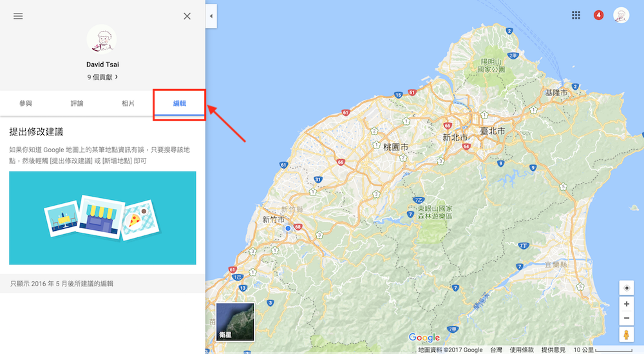Click 地圖資料 ©2017 Google attribution

[450, 350]
